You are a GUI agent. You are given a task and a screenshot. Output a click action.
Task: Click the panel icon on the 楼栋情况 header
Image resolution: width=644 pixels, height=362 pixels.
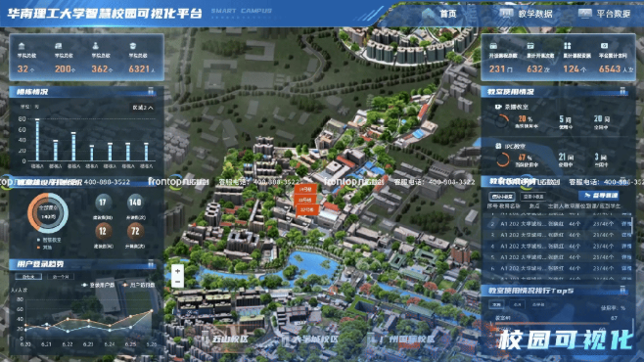[x=151, y=91]
